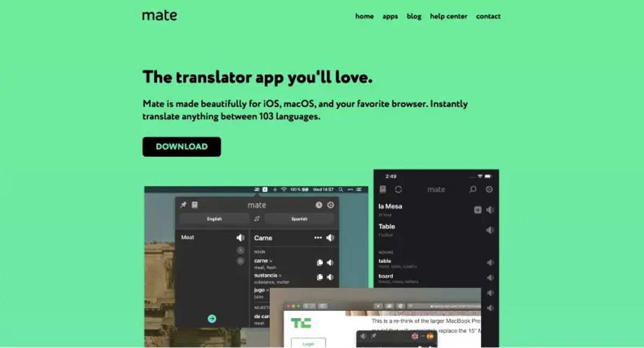This screenshot has height=348, width=644.
Task: Play pronunciation of source word Meat
Action: tap(240, 238)
